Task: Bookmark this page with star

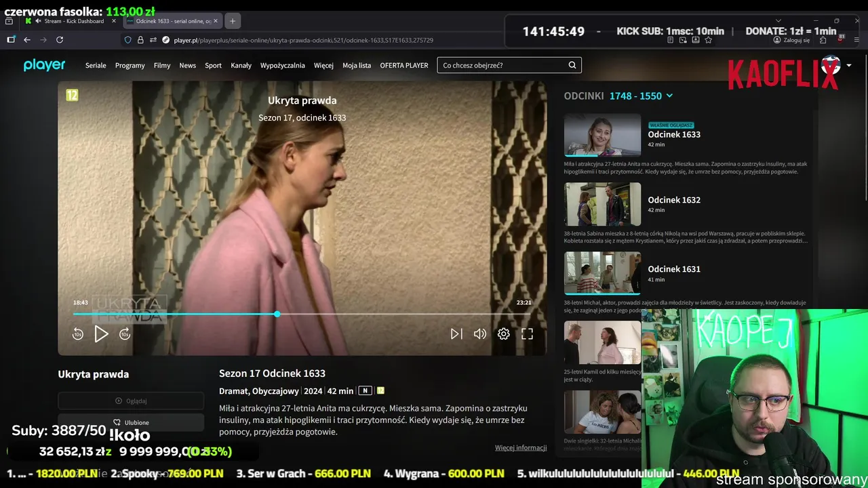Action: 709,40
